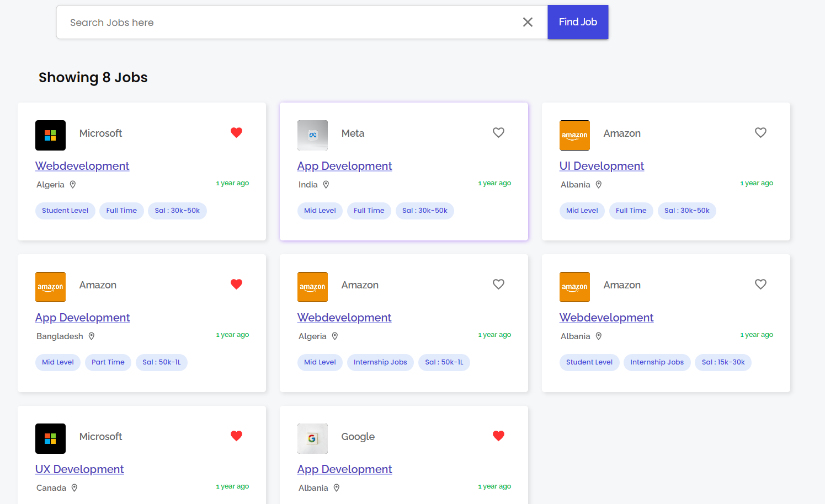Click location pin beside Bangladesh
825x504 pixels.
(x=92, y=336)
